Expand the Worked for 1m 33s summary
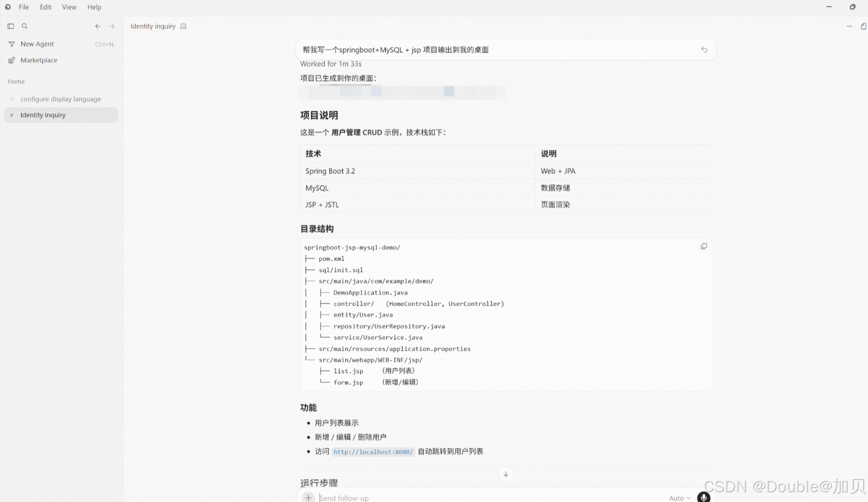868x502 pixels. tap(331, 64)
